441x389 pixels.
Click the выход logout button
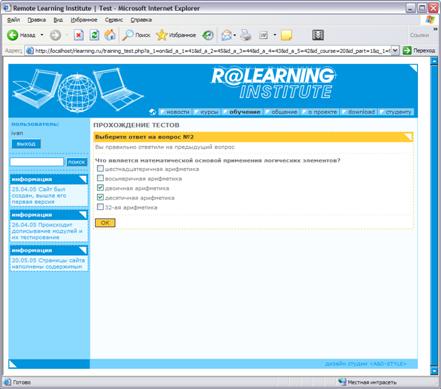[x=26, y=144]
